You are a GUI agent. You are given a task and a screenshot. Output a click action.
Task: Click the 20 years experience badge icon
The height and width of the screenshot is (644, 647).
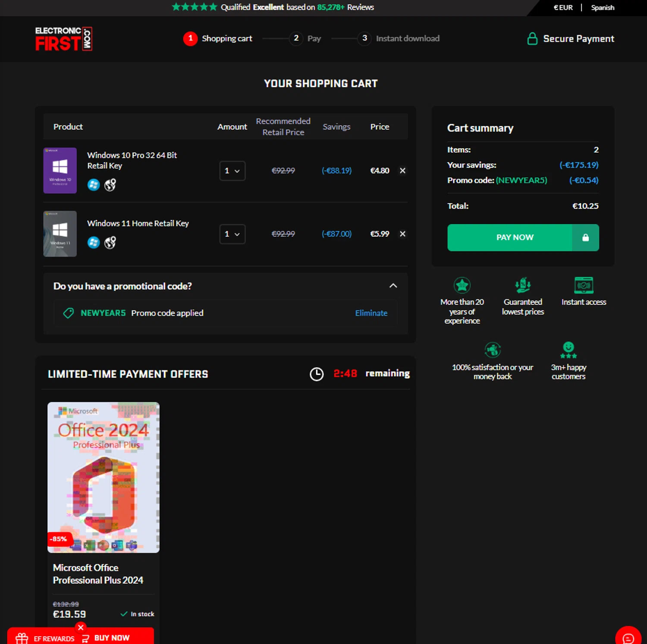coord(462,285)
